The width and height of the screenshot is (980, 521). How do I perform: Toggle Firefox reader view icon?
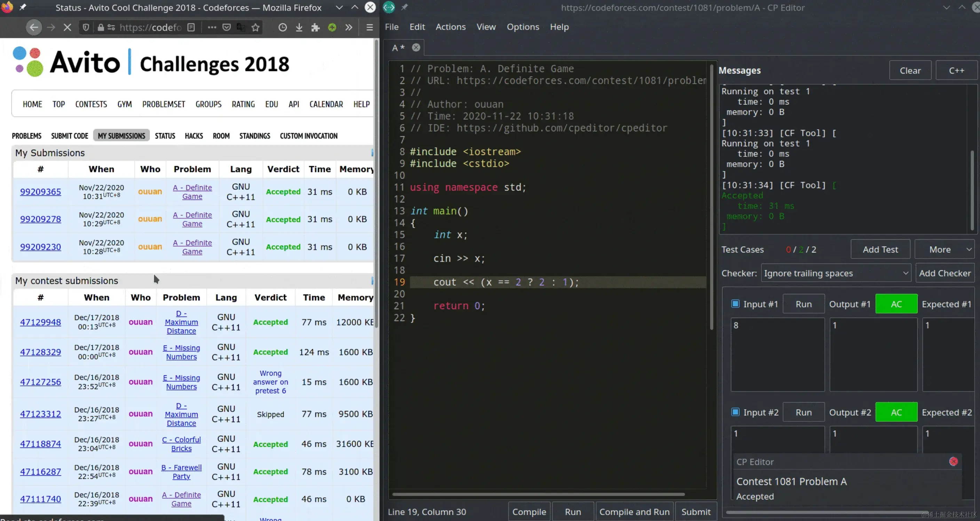pos(191,27)
